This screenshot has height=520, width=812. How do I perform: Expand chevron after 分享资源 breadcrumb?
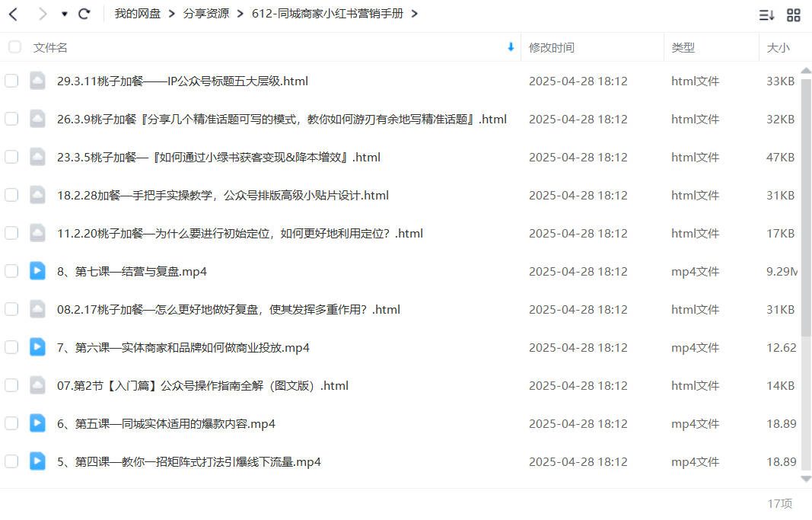coord(240,14)
